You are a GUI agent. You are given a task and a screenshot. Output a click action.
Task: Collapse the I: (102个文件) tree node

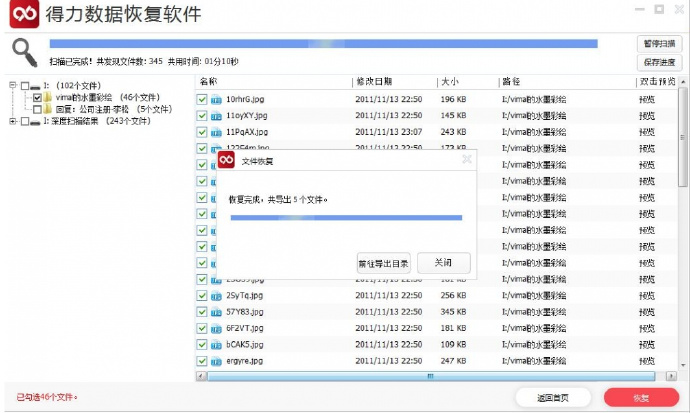click(13, 85)
